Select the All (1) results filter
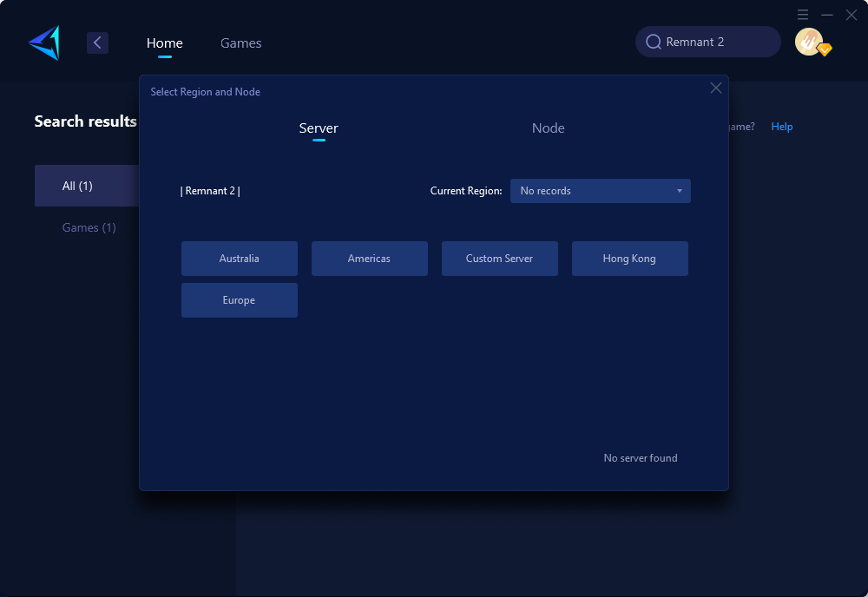This screenshot has width=868, height=597. (x=87, y=186)
